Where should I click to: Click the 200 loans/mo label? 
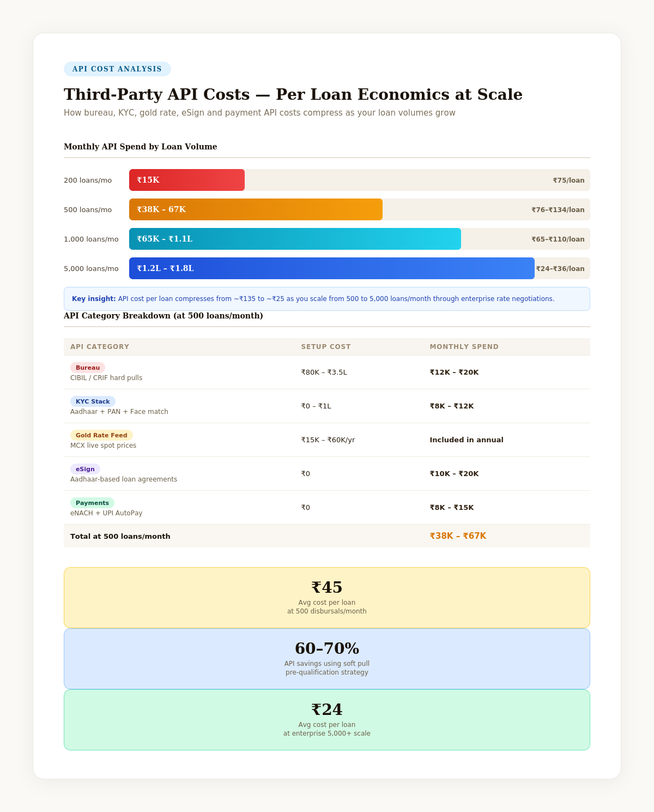click(88, 180)
